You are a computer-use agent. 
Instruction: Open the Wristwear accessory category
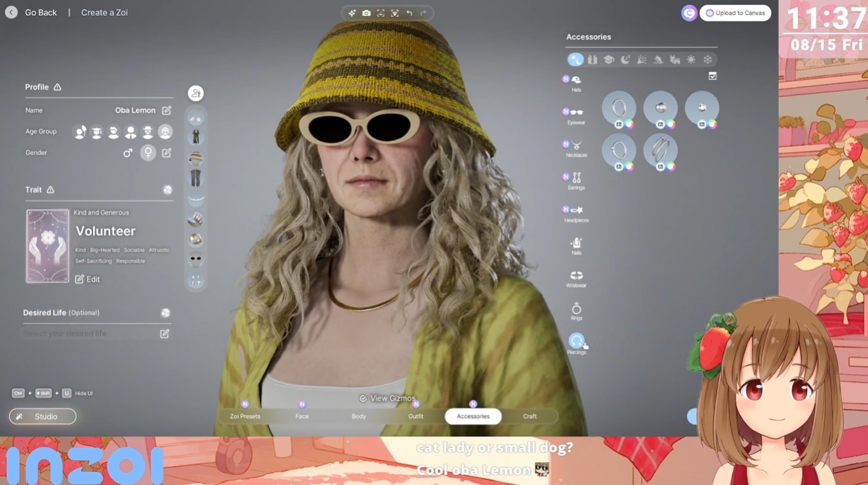(x=576, y=278)
